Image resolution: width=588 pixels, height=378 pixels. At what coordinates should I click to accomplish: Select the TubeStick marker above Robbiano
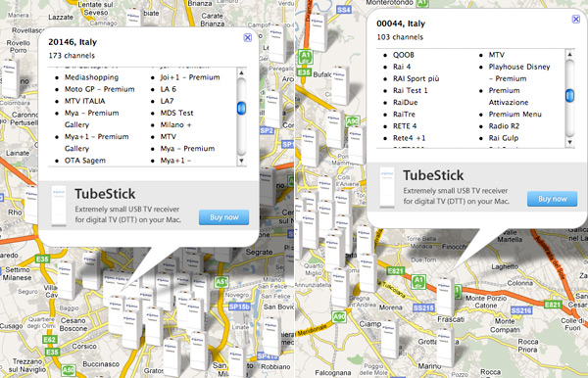pyautogui.click(x=271, y=337)
